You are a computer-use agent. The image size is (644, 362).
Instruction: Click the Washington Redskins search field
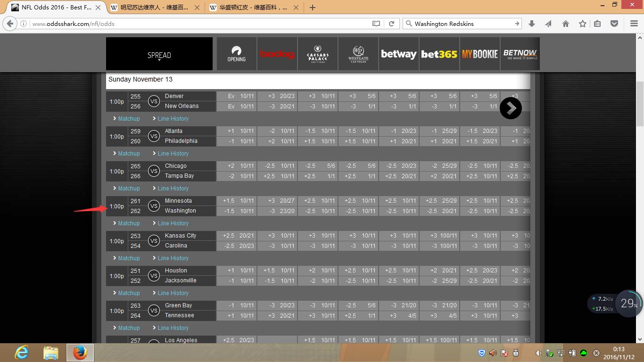coord(462,24)
